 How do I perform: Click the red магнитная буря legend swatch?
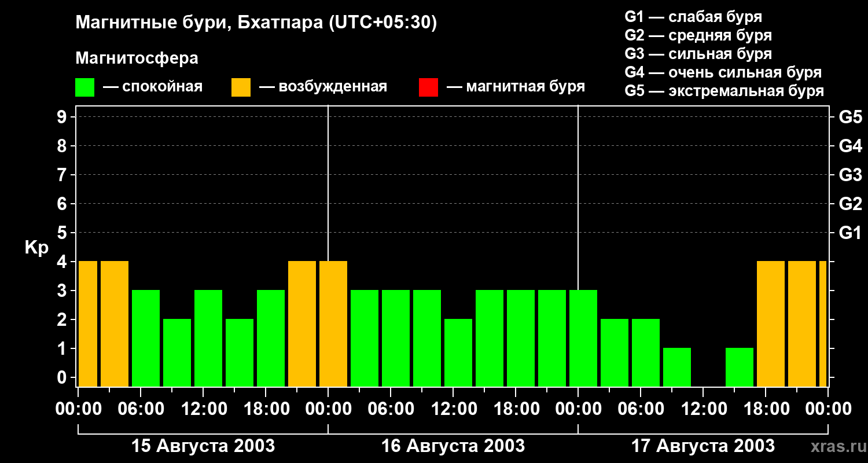(428, 87)
